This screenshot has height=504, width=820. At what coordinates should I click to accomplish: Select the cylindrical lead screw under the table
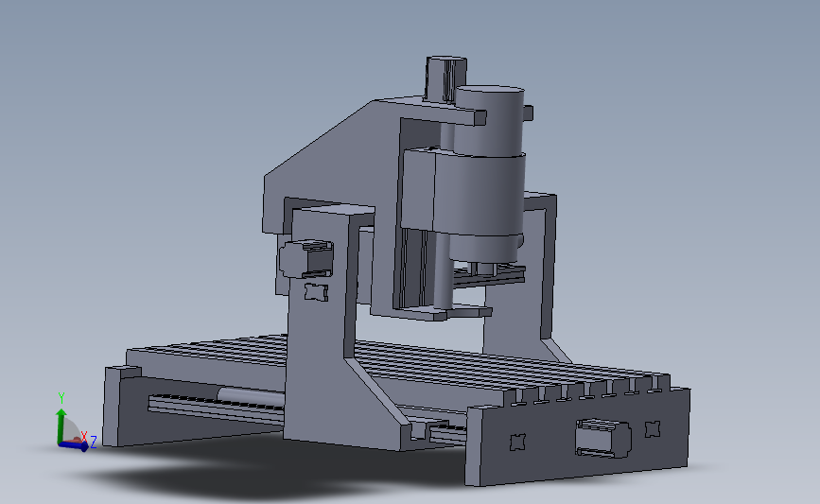pos(251,396)
